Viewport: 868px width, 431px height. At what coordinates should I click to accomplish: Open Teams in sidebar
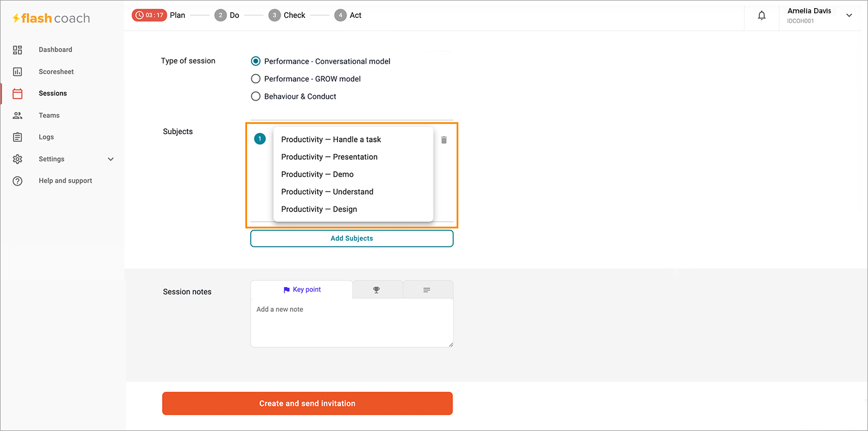click(x=49, y=116)
